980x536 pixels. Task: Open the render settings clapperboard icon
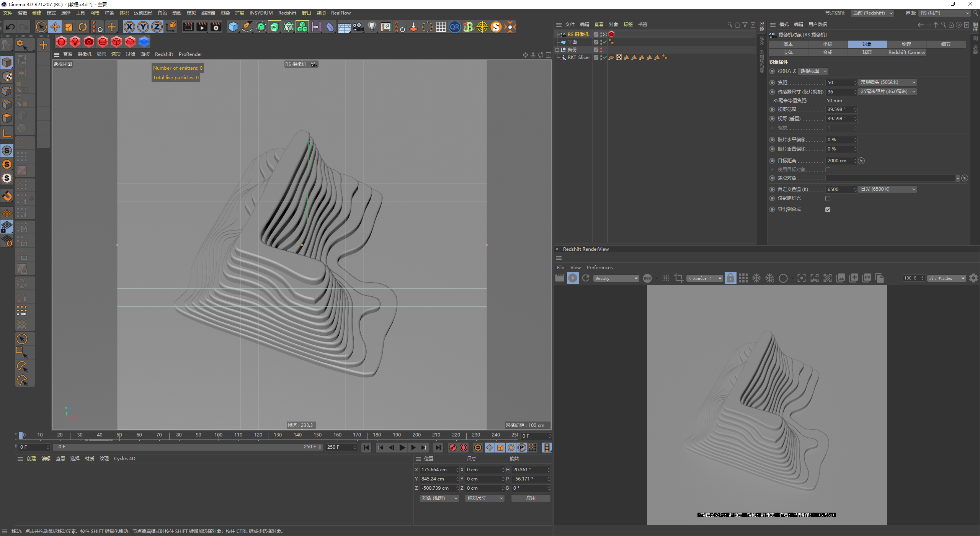pyautogui.click(x=216, y=27)
